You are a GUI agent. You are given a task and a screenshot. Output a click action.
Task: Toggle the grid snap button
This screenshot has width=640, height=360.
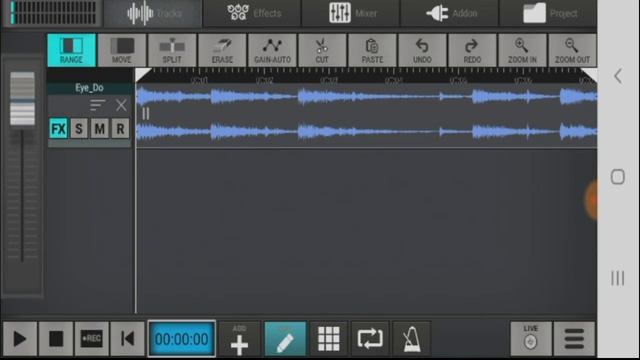click(x=329, y=339)
